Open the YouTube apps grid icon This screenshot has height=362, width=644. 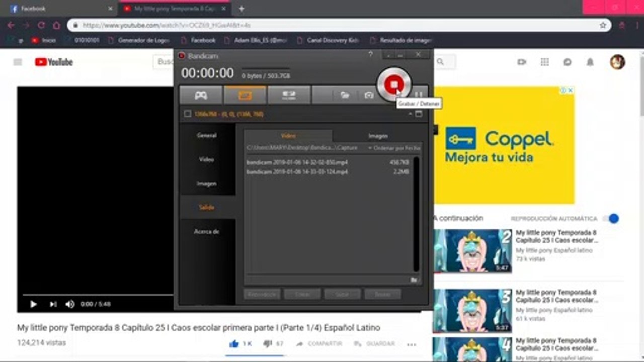click(544, 62)
